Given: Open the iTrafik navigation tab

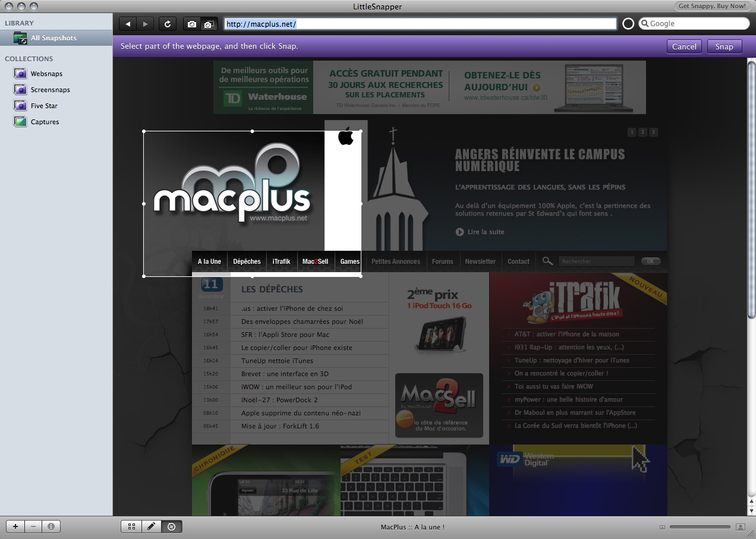Looking at the screenshot, I should [282, 261].
